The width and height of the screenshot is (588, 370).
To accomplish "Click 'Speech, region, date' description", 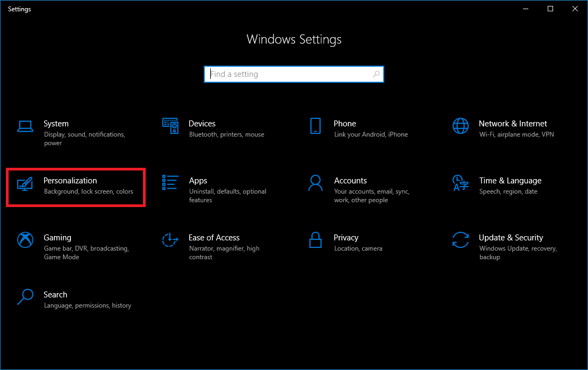I will coord(508,192).
